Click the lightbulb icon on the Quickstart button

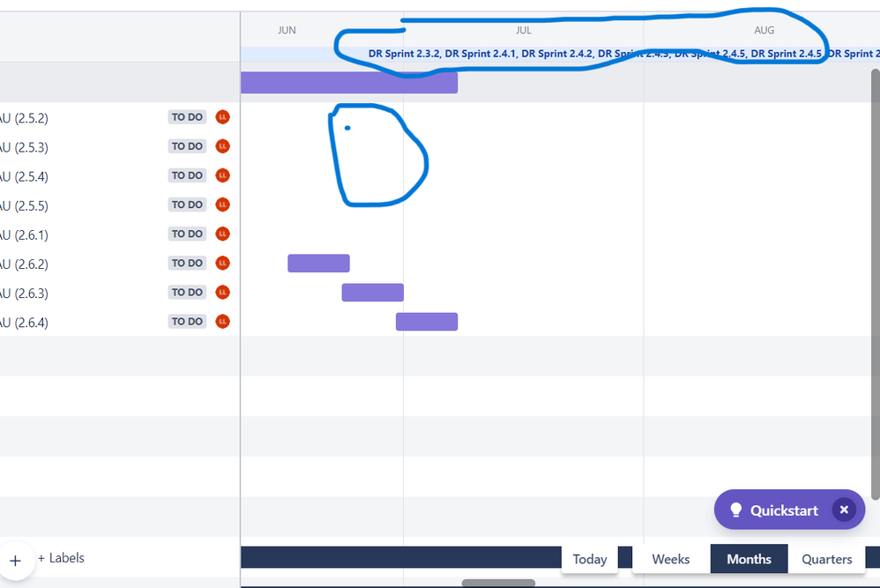(x=736, y=510)
